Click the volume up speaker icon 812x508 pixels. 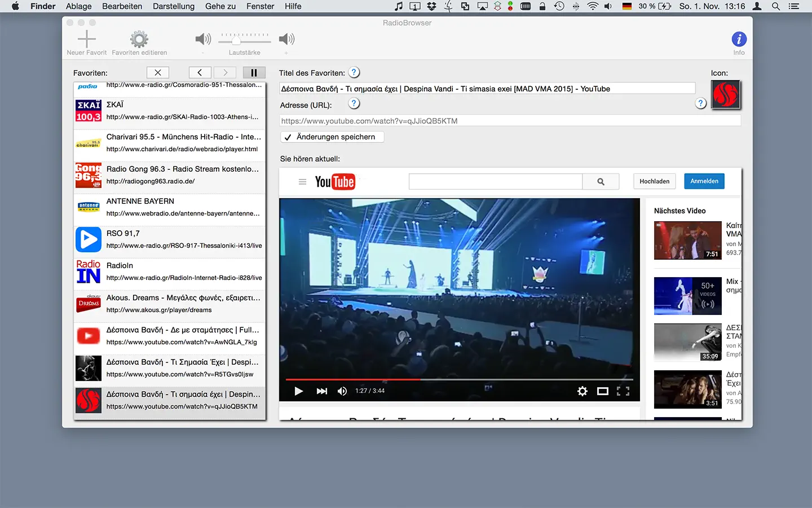tap(286, 39)
